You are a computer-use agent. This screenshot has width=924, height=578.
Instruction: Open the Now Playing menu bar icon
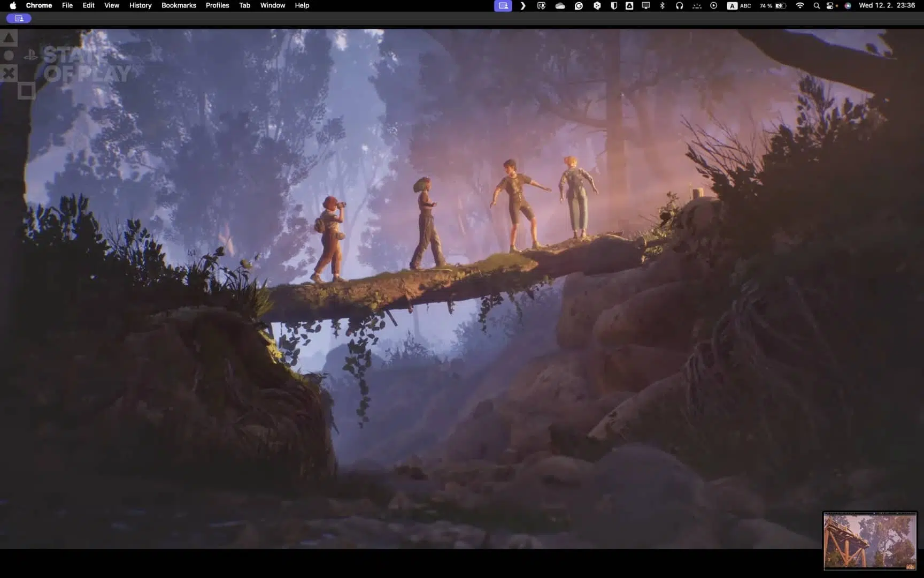[713, 5]
